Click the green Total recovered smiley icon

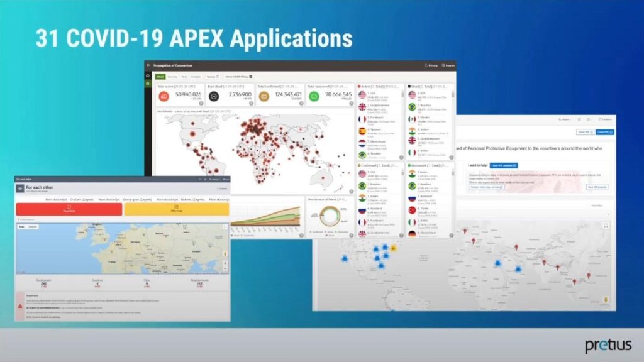click(314, 96)
